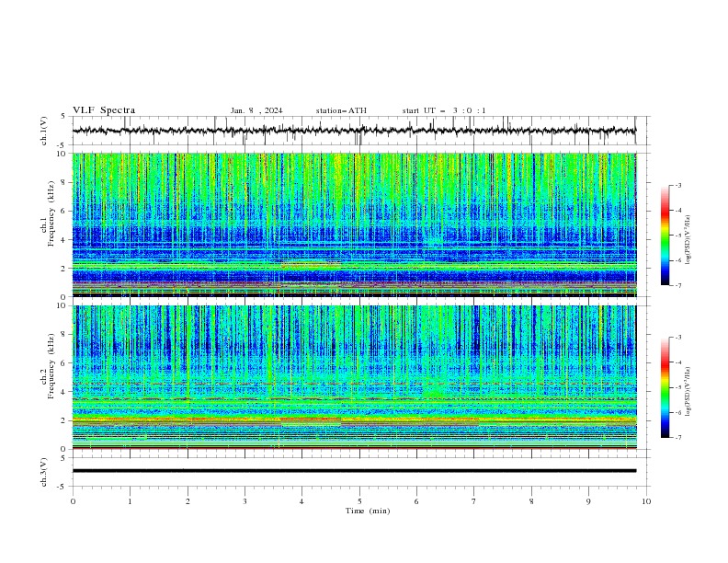Image resolution: width=728 pixels, height=563 pixels.
Task: Click the ch.1 "Frequency (kHz)" axis label
Action: (51, 213)
